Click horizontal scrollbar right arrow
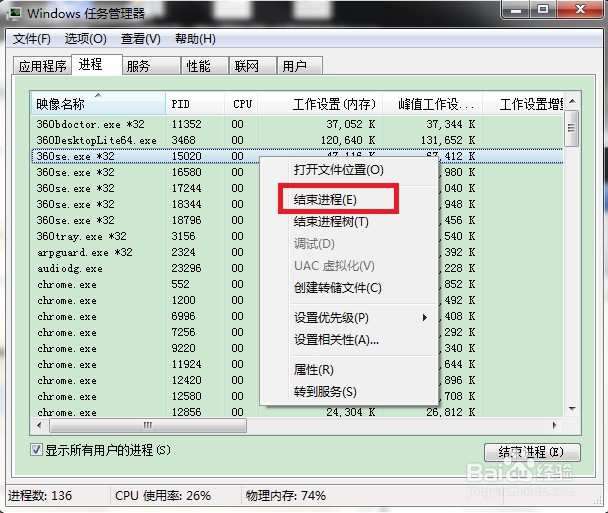 point(554,425)
